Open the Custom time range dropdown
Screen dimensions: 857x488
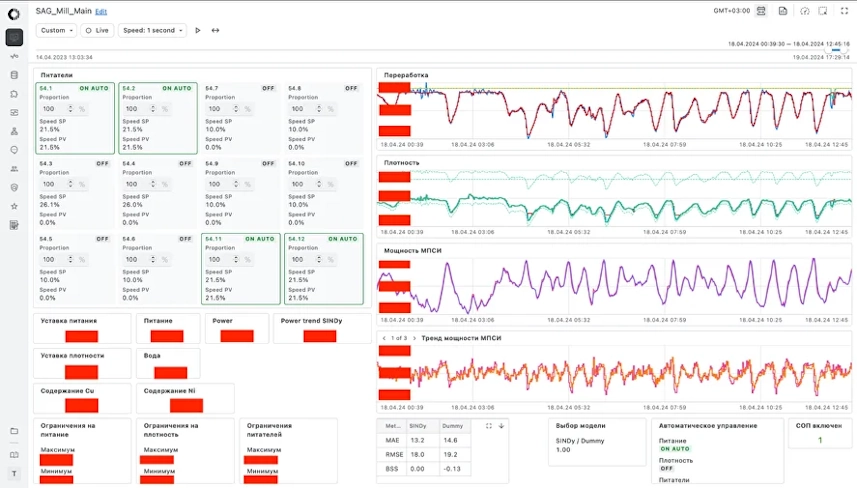(56, 31)
